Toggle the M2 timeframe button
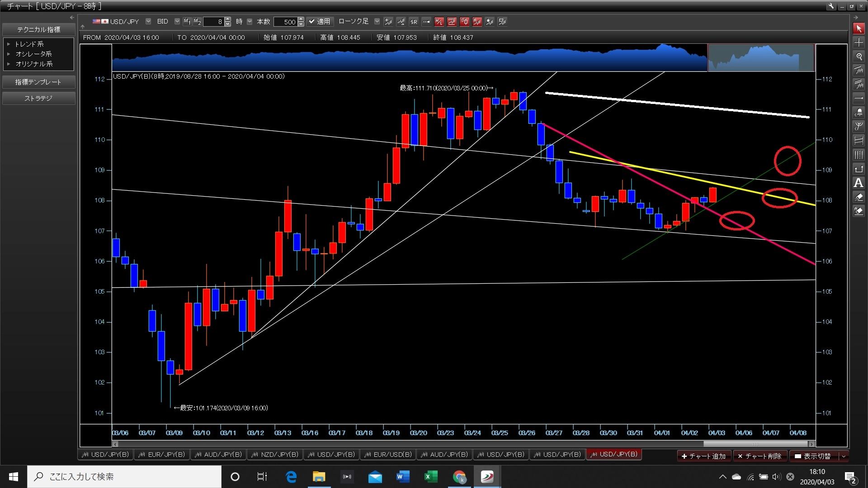This screenshot has height=488, width=868. [197, 21]
